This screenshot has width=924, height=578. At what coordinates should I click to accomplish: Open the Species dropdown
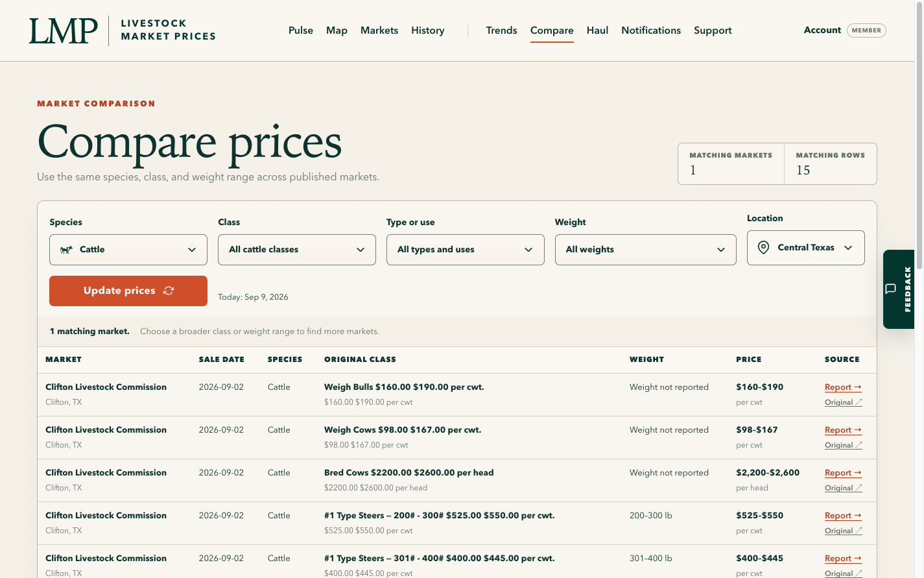(128, 250)
